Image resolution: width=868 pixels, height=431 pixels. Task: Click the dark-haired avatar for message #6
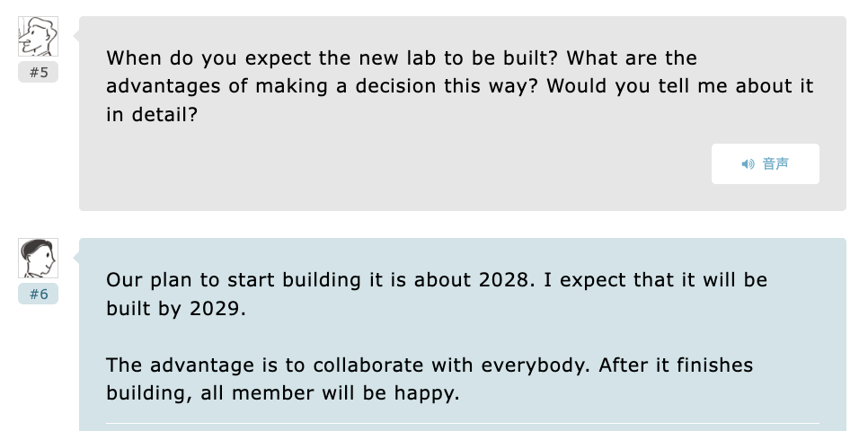(x=38, y=259)
